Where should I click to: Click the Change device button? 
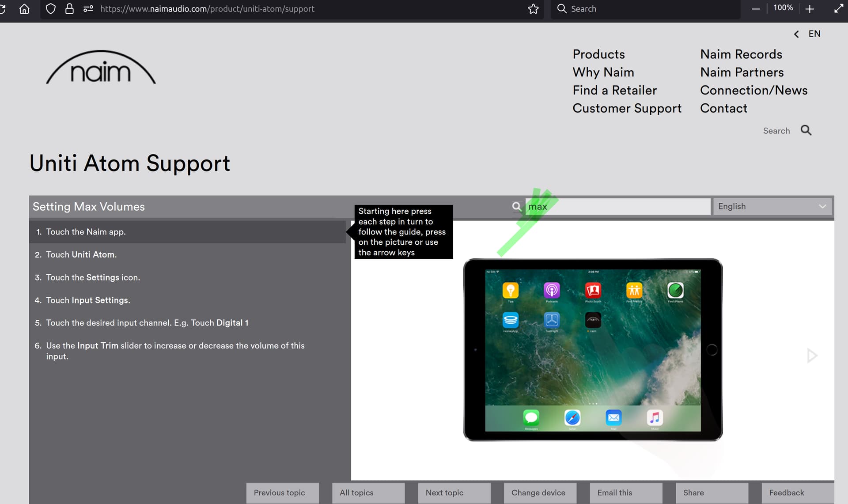coord(540,493)
